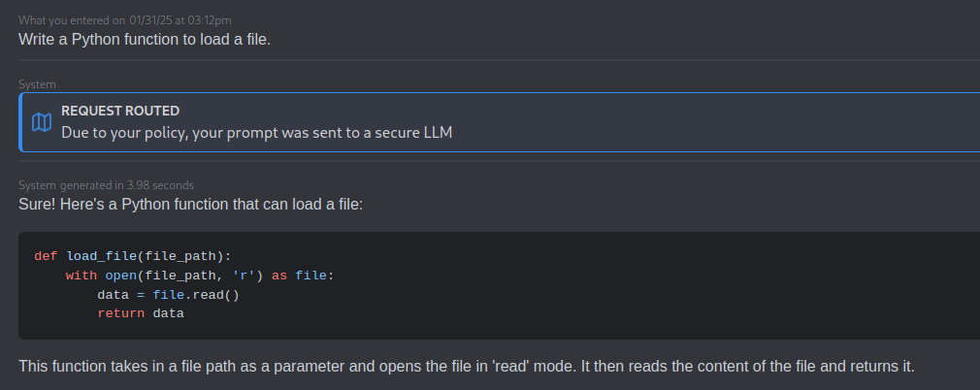Click the 'return data' line
Image resolution: width=980 pixels, height=390 pixels.
pyautogui.click(x=141, y=313)
